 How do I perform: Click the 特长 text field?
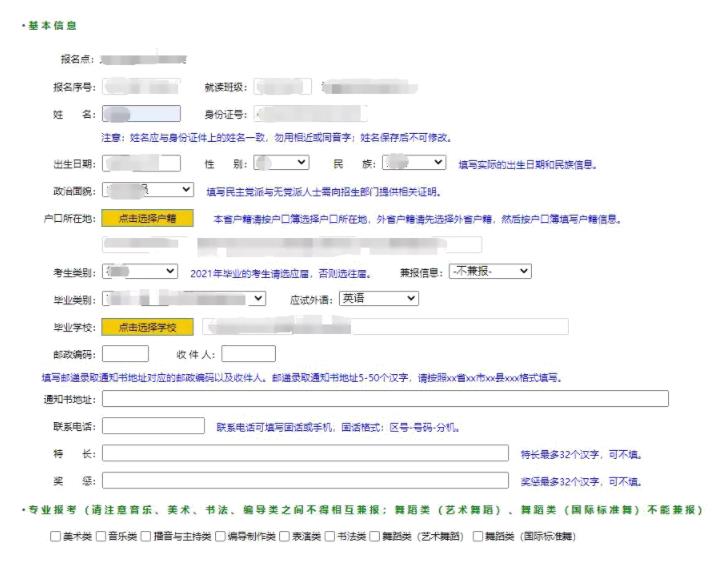click(306, 453)
